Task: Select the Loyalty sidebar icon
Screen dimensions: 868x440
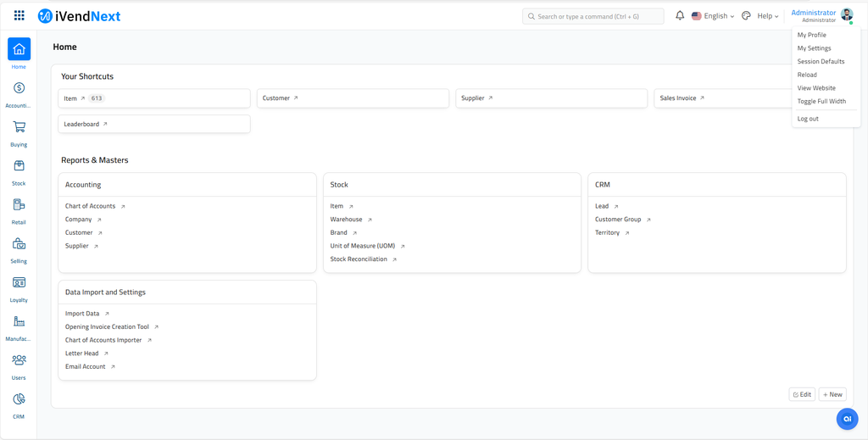Action: [x=19, y=283]
